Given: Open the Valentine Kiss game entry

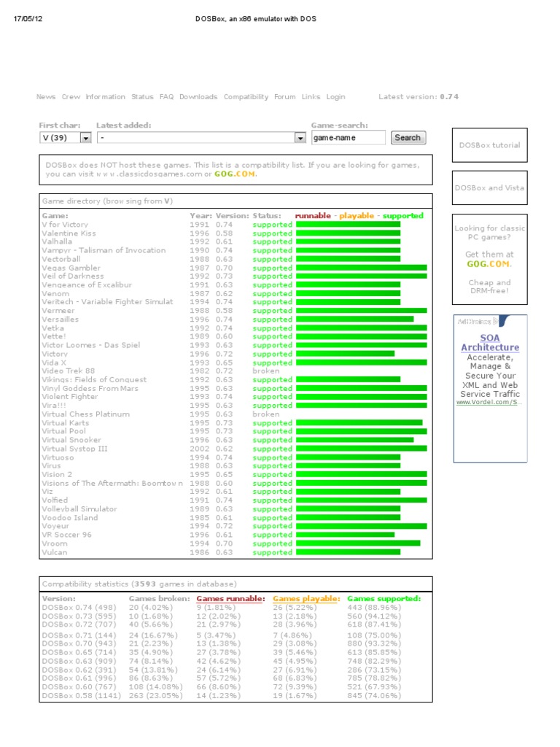Looking at the screenshot, I should (69, 233).
